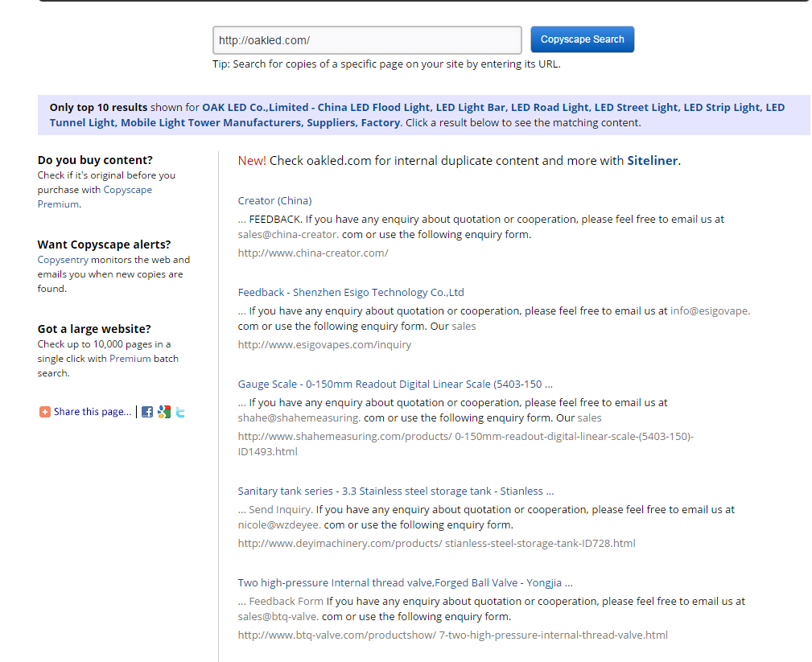Share the page on Facebook icon
This screenshot has height=662, width=812.
click(147, 412)
